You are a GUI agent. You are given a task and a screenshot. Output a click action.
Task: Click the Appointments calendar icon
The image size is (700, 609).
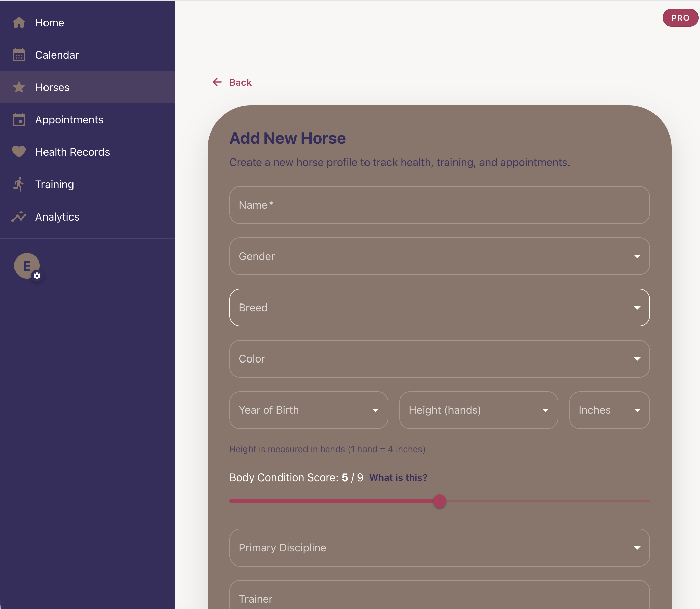coord(19,120)
